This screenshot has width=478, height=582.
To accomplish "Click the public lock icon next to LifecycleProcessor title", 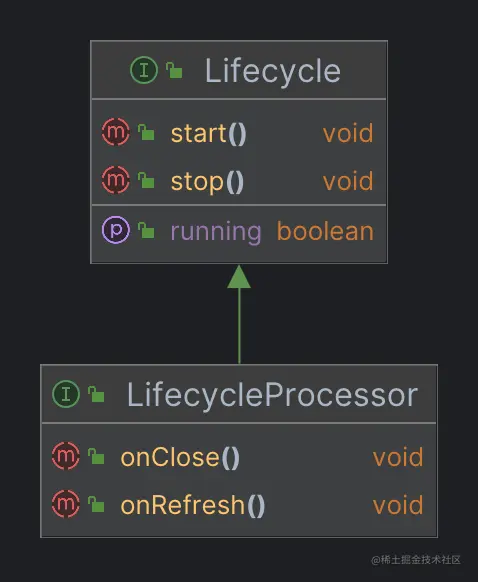I will point(96,394).
